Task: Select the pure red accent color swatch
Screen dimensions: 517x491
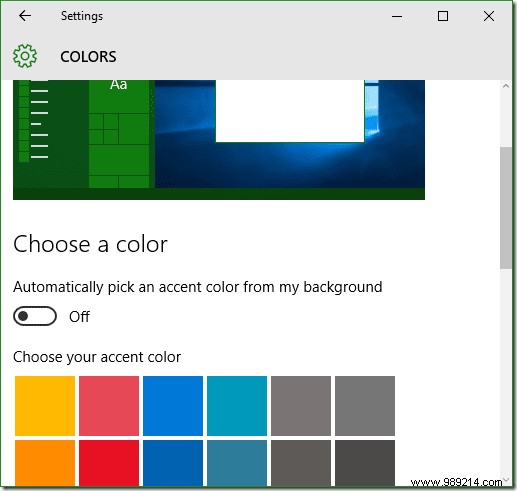Action: (109, 463)
